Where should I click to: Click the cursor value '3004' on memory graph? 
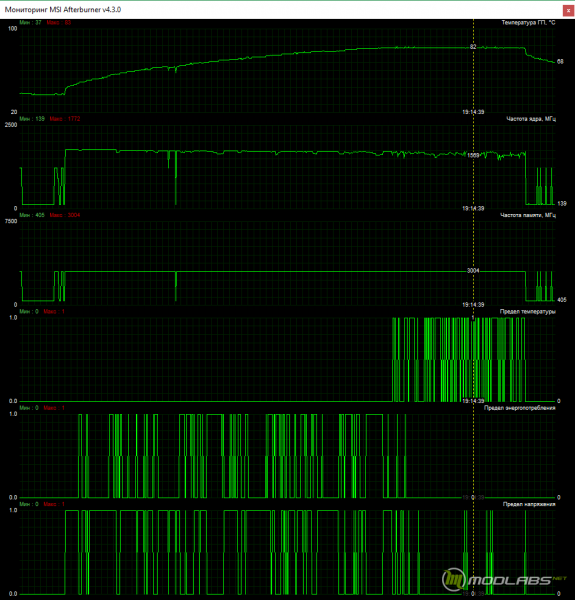[473, 271]
